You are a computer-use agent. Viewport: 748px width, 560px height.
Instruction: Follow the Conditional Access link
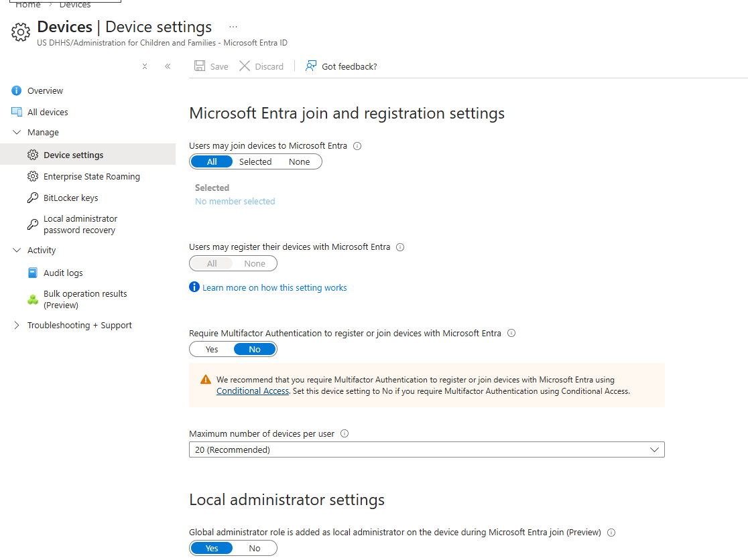tap(253, 391)
